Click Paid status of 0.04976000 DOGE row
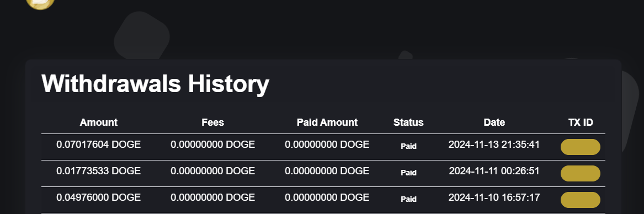This screenshot has height=214, width=644. click(x=409, y=199)
